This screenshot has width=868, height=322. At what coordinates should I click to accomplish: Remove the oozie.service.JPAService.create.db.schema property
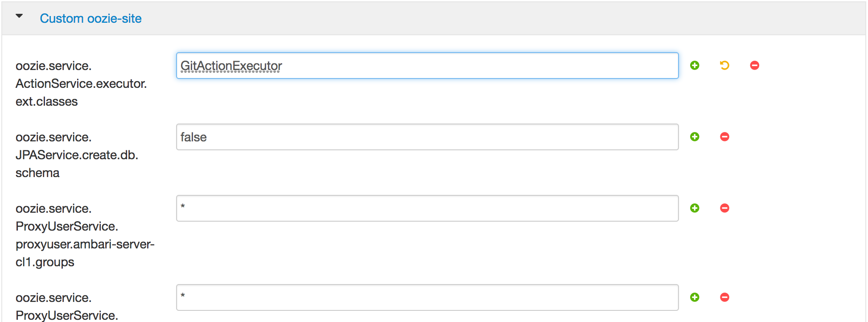click(724, 136)
